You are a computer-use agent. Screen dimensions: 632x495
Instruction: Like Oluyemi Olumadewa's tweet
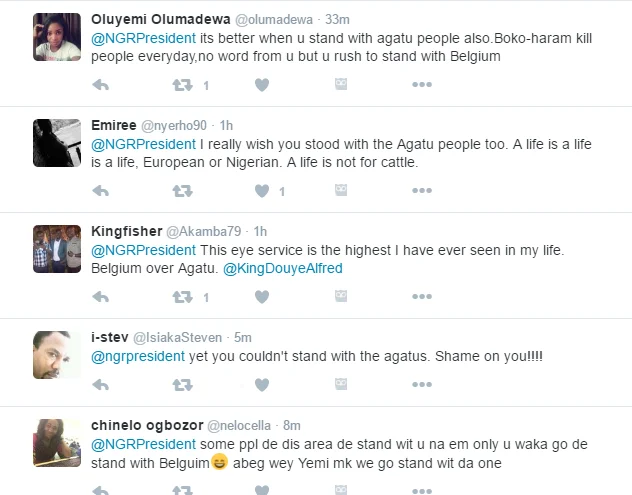pyautogui.click(x=262, y=86)
